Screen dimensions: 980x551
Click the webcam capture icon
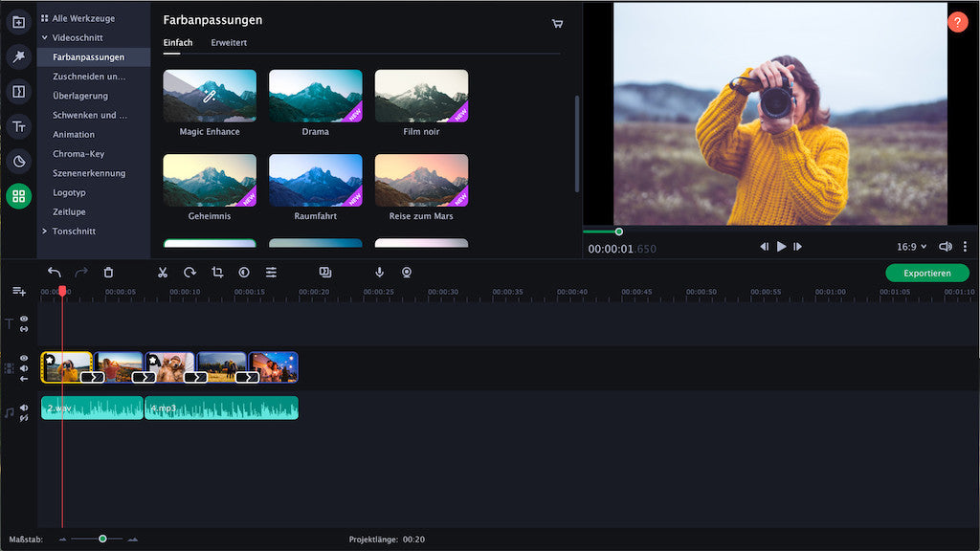click(x=407, y=273)
